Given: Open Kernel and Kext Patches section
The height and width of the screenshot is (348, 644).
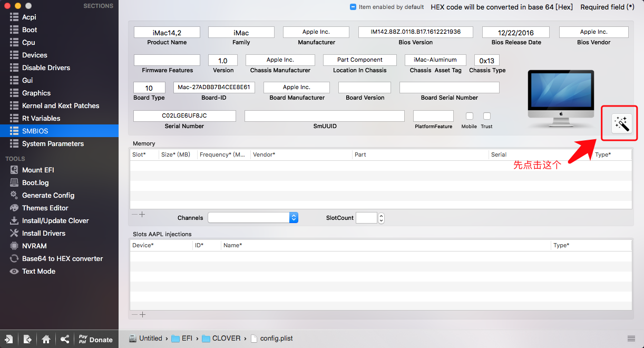Looking at the screenshot, I should click(59, 105).
